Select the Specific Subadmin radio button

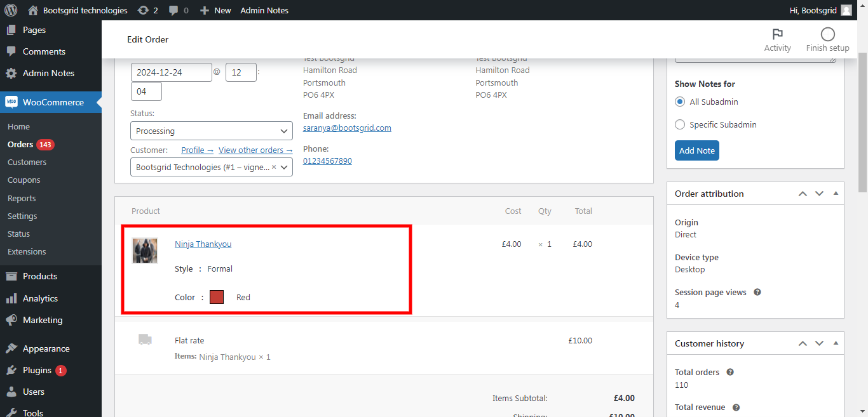point(680,124)
